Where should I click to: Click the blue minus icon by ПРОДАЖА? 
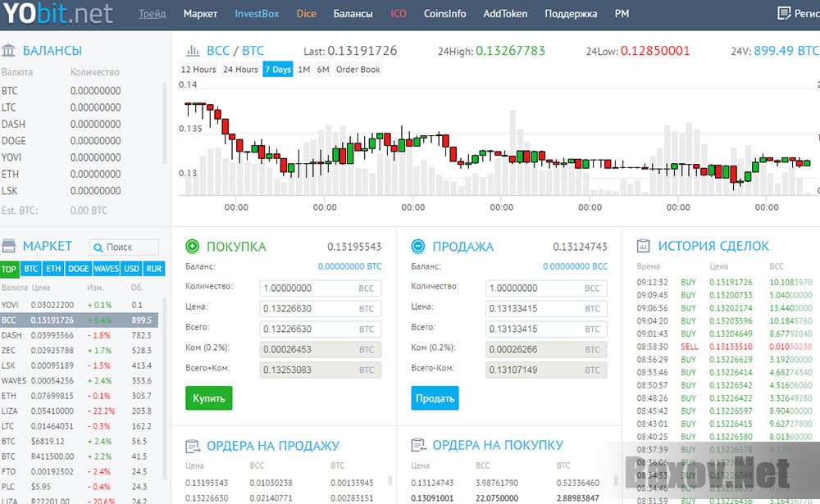[x=418, y=246]
